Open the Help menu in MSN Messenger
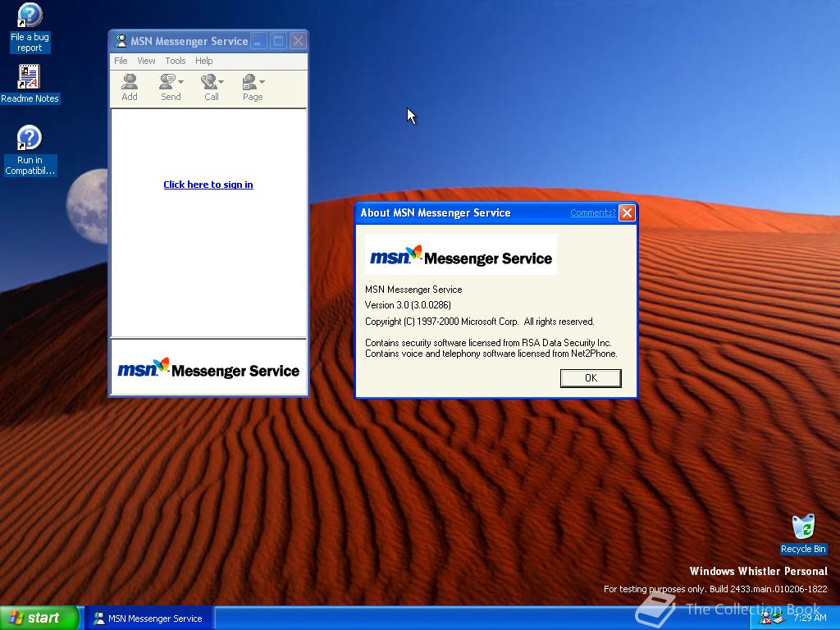 (203, 61)
